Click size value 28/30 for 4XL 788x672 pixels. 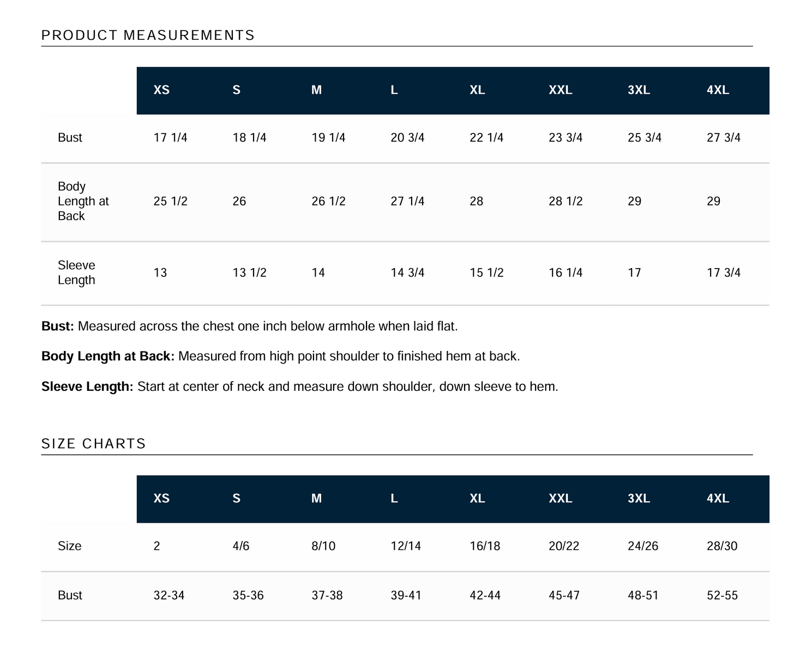coord(722,546)
